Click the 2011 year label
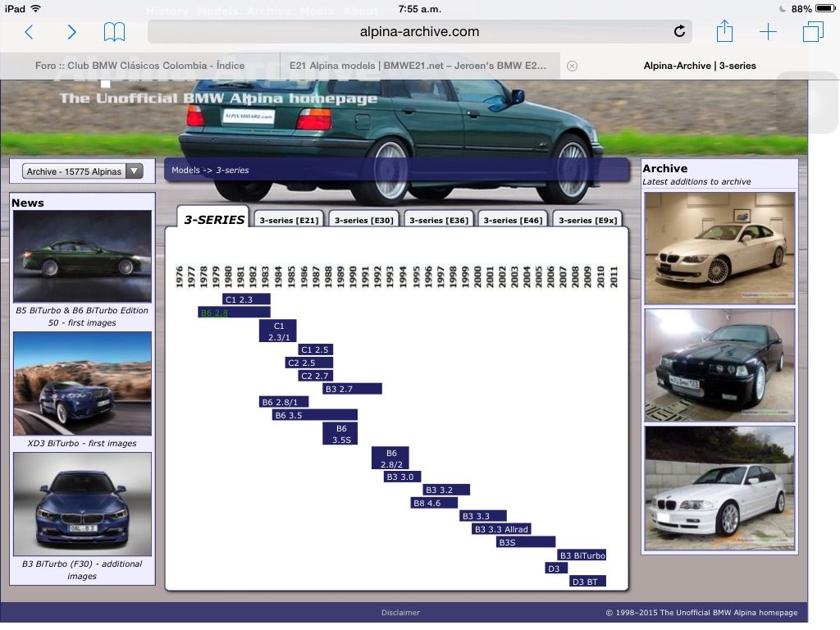The height and width of the screenshot is (630, 840). [614, 277]
